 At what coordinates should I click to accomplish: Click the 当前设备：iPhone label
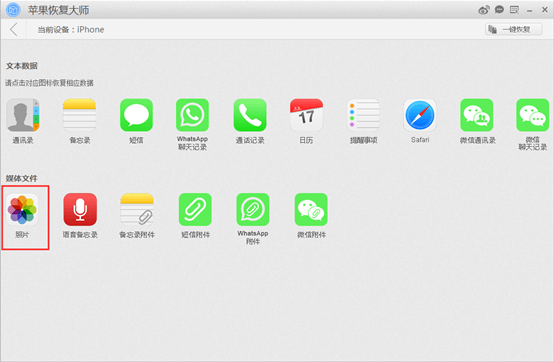pyautogui.click(x=71, y=30)
